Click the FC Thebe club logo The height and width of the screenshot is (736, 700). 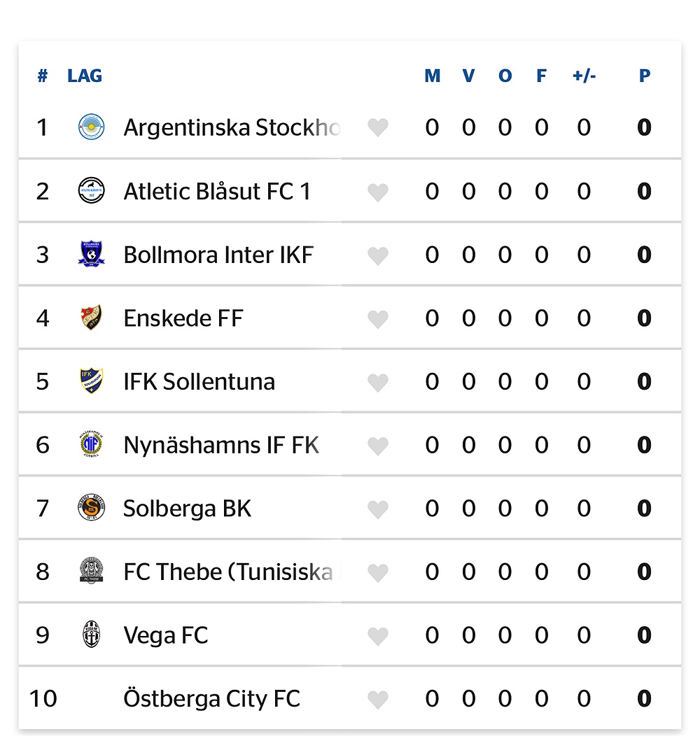pos(91,571)
